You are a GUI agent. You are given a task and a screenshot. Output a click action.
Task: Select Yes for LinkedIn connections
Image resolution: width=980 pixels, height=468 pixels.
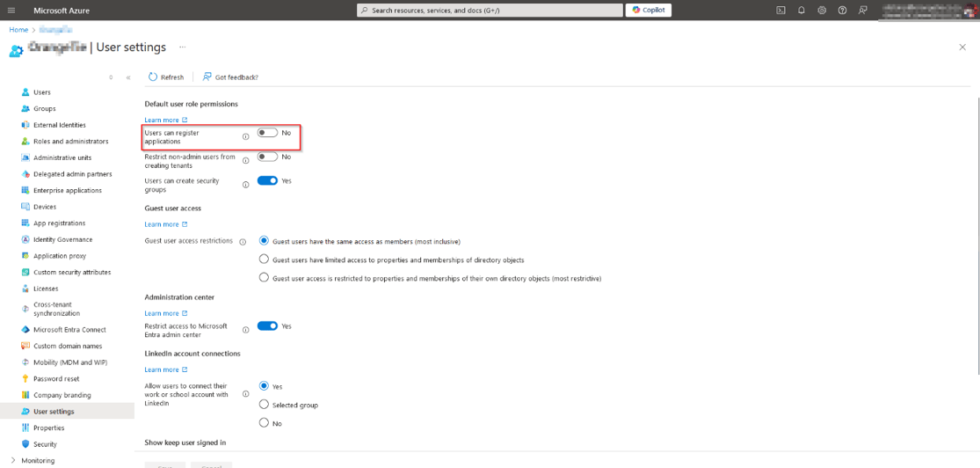(264, 386)
